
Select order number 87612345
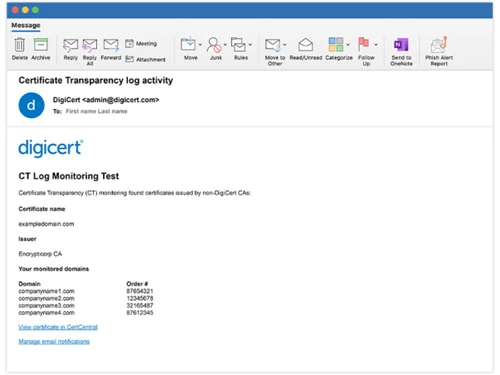coord(140,313)
